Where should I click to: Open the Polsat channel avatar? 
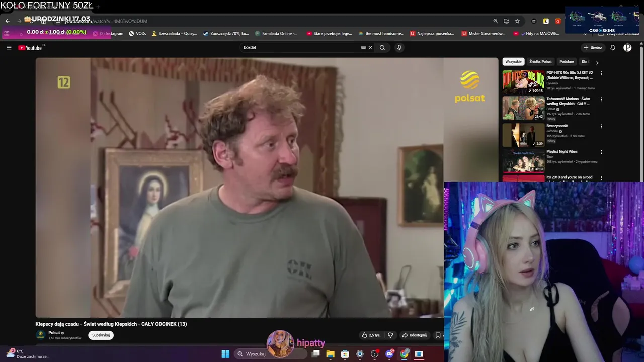click(40, 335)
